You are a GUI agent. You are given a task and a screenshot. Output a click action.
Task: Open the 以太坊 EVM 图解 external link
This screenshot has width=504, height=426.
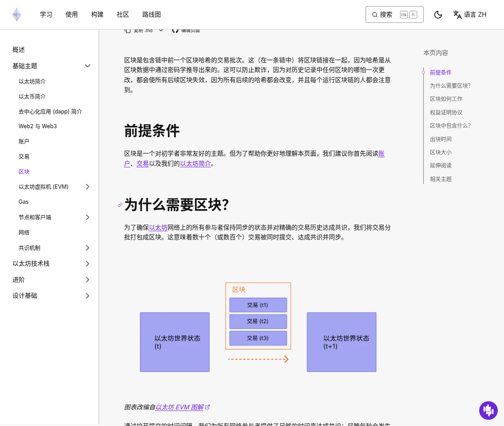click(x=182, y=407)
